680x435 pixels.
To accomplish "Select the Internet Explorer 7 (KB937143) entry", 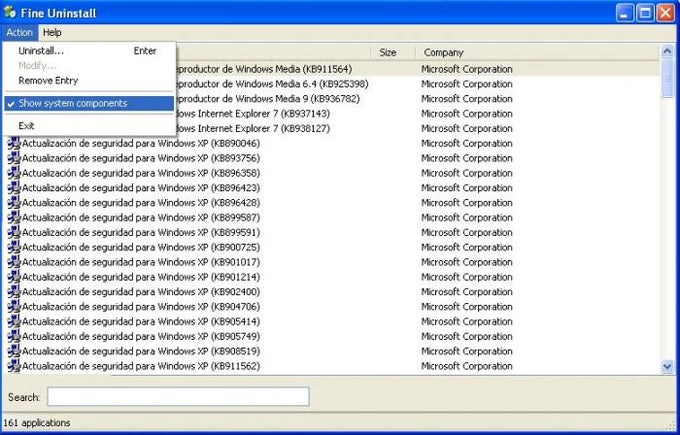I will [x=254, y=114].
